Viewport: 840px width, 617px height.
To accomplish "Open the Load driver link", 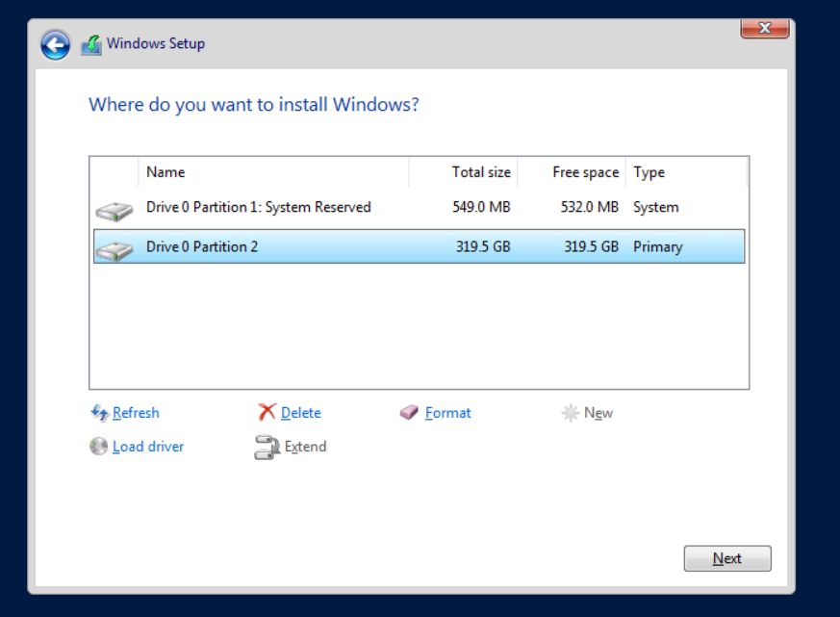I will pos(148,447).
